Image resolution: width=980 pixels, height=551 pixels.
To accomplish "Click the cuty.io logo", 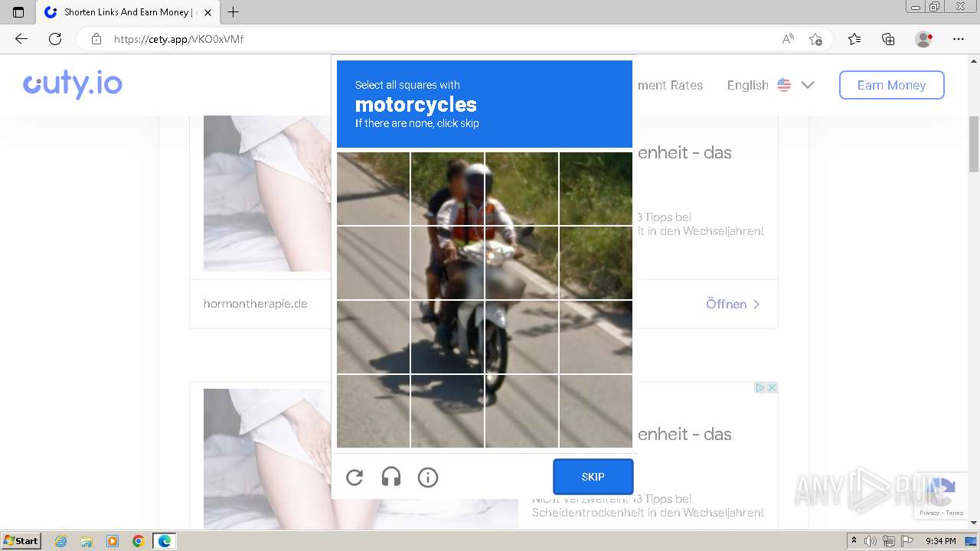I will [x=73, y=84].
